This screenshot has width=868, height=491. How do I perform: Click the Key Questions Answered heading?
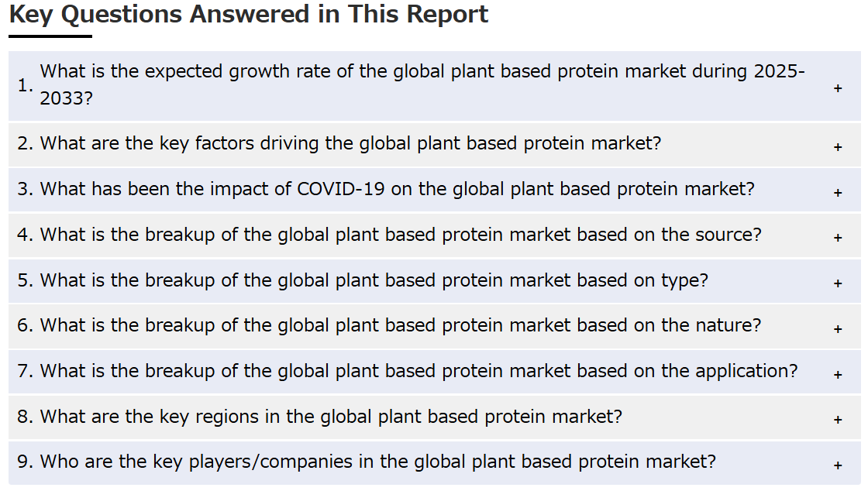[x=249, y=15]
